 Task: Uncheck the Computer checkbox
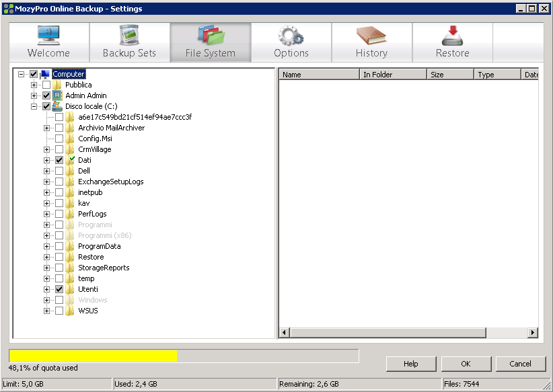[34, 74]
